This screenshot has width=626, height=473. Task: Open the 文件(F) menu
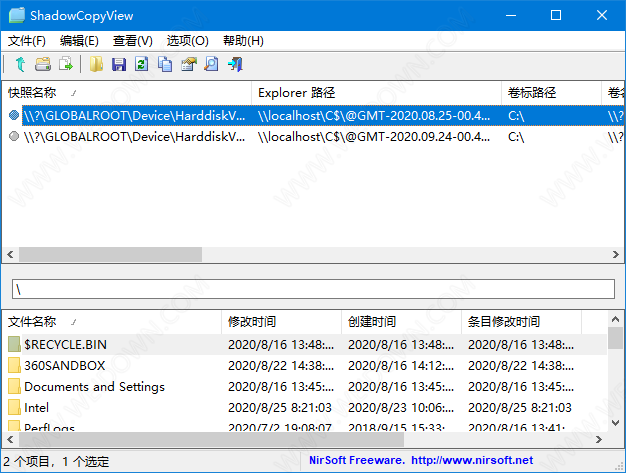27,41
